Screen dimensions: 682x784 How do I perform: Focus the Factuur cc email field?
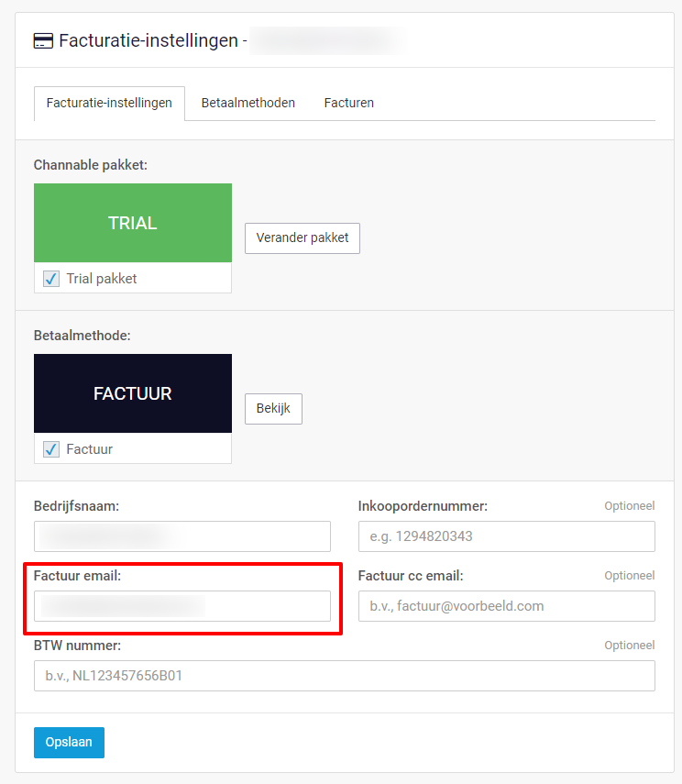507,606
